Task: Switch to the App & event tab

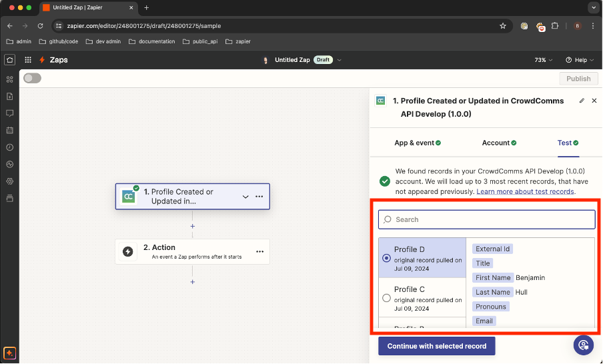Action: pos(418,143)
